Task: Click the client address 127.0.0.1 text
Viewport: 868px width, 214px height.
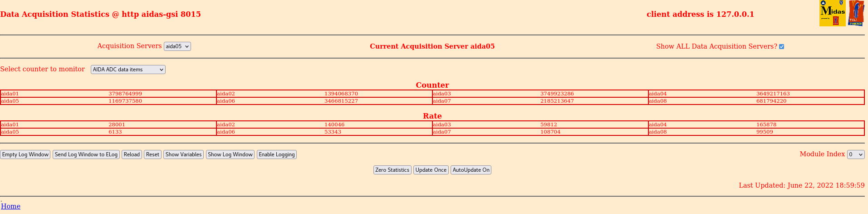Action: point(700,14)
